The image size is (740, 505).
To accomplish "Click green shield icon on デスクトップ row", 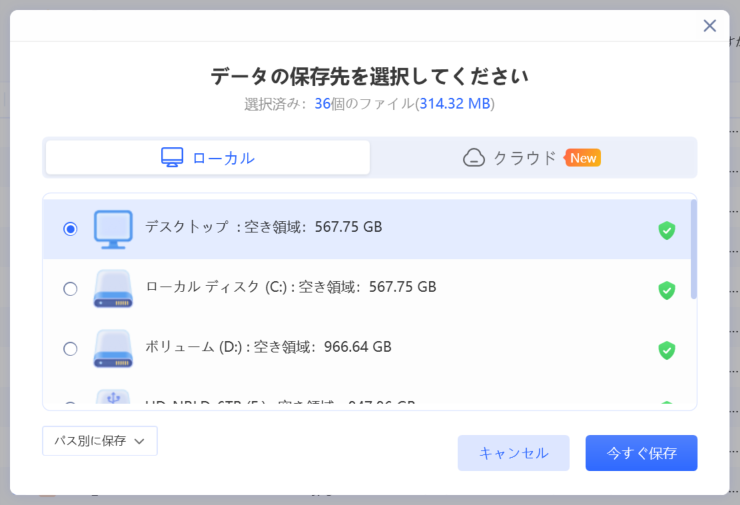I will [x=666, y=231].
